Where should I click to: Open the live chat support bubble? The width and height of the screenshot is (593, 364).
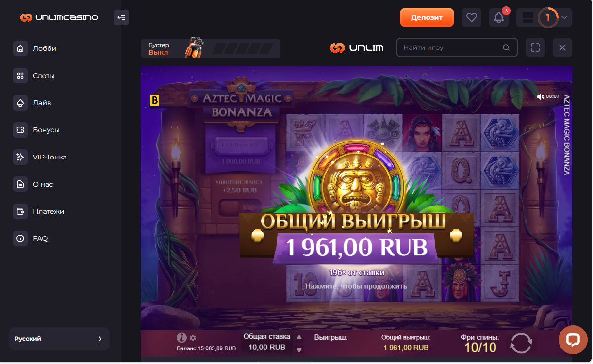pos(573,339)
